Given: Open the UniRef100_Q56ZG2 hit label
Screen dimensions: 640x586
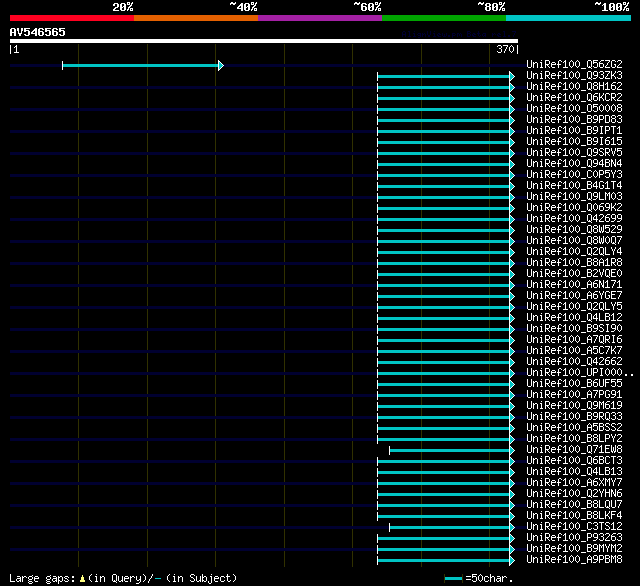Looking at the screenshot, I should 574,64.
